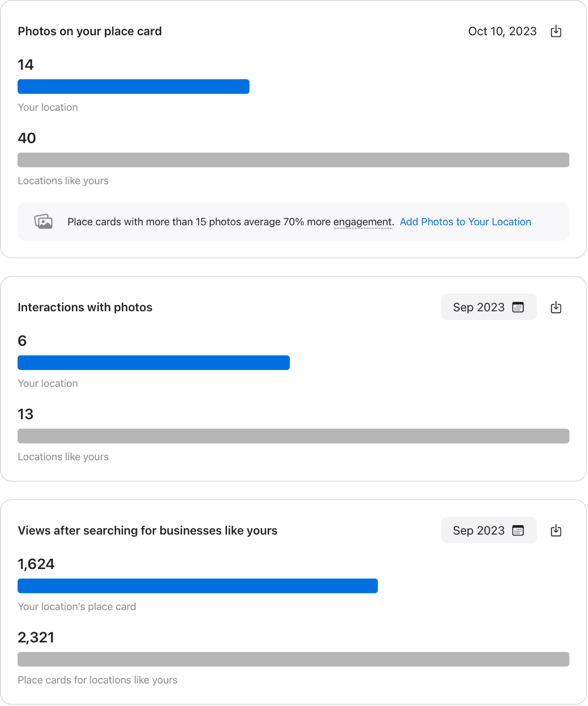The width and height of the screenshot is (588, 706).
Task: Click the 1,624 views count
Action: [36, 564]
